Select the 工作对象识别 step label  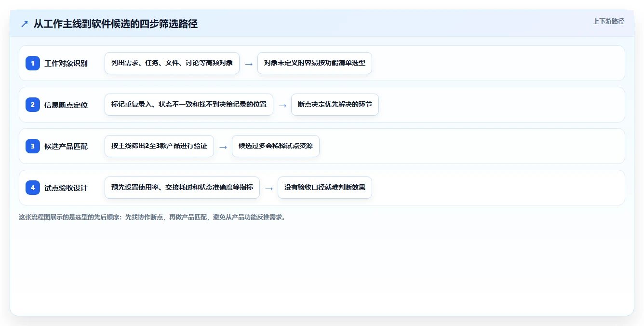(66, 63)
